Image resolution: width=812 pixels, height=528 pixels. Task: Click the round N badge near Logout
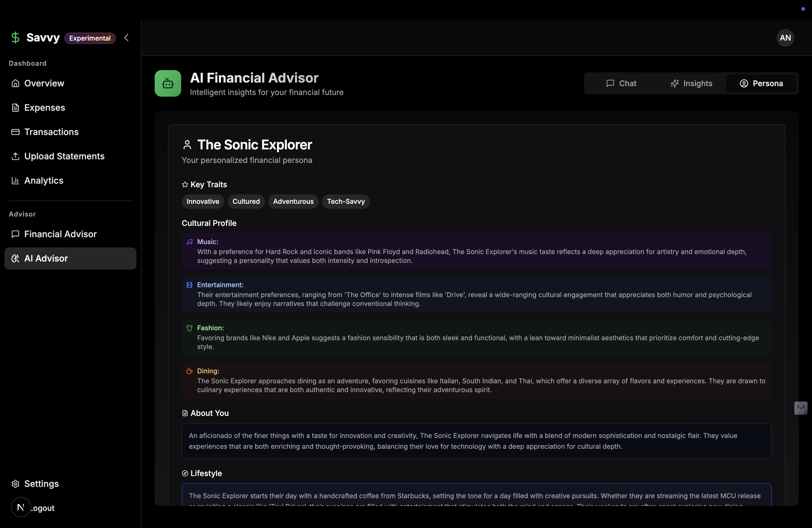click(21, 507)
